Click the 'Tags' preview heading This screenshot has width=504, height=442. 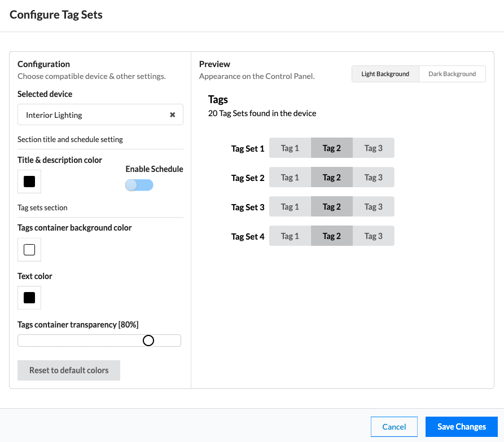coord(218,100)
